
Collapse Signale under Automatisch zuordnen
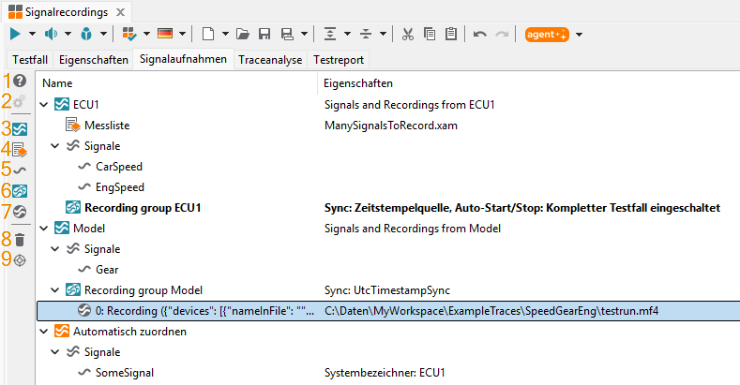[55, 352]
